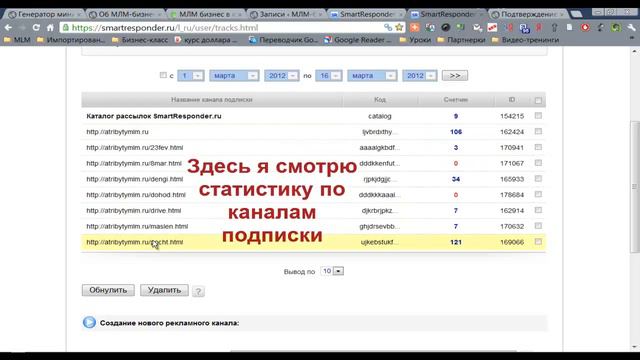Open counter value 106 for atribytymlm.ru
The width and height of the screenshot is (640, 360).
pyautogui.click(x=456, y=132)
